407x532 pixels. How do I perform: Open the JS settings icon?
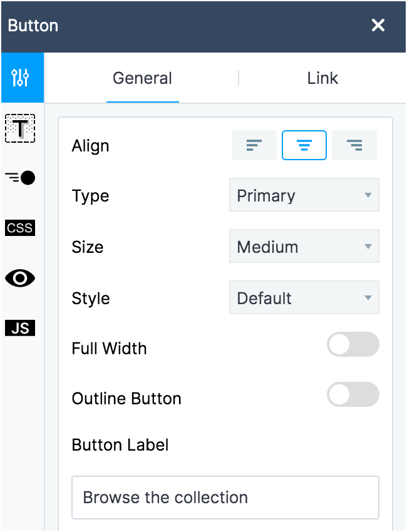click(20, 328)
